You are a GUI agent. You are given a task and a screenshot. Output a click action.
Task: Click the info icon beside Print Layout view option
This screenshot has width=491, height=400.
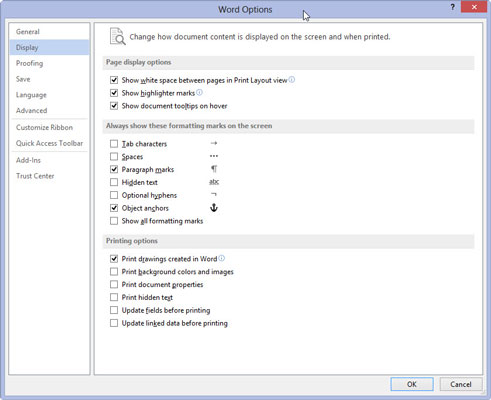coord(292,80)
